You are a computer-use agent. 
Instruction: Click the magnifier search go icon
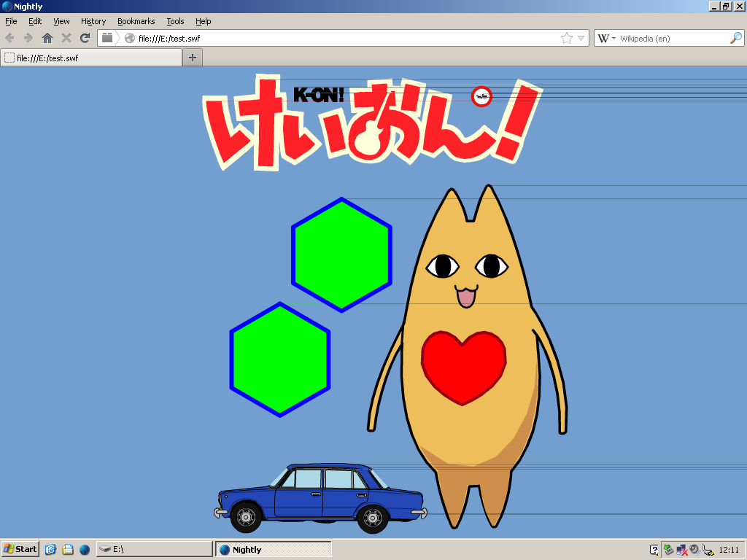pos(736,38)
